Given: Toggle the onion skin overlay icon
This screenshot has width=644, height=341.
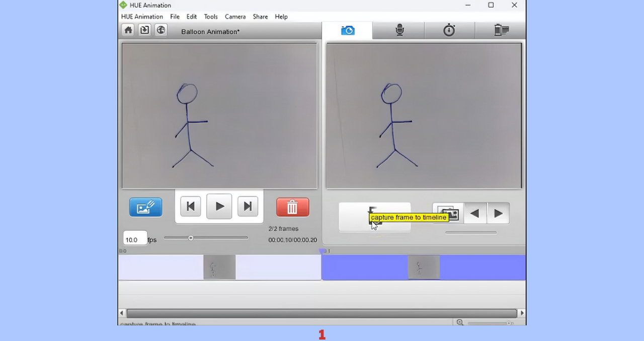Looking at the screenshot, I should 448,214.
